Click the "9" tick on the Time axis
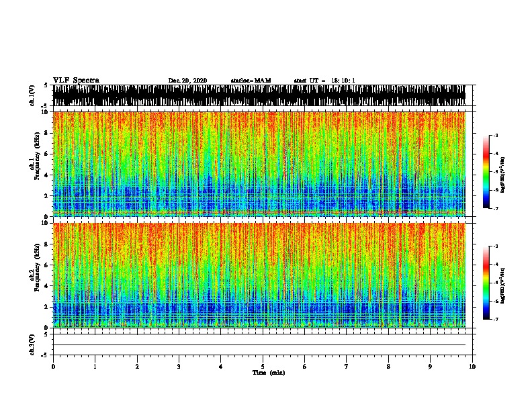The height and width of the screenshot is (411, 532). point(430,367)
